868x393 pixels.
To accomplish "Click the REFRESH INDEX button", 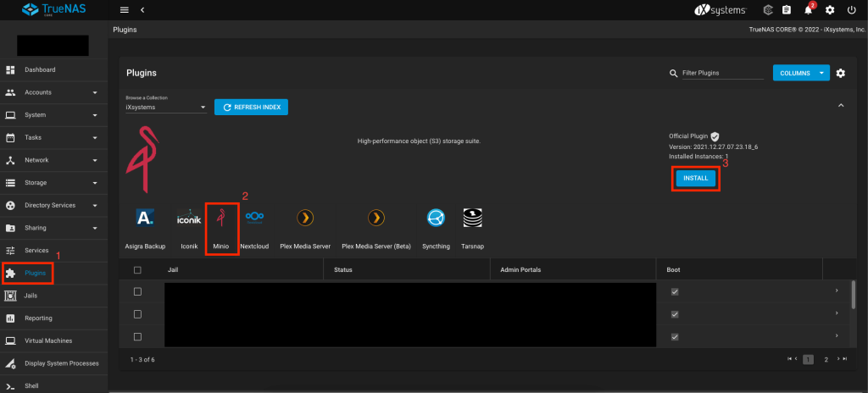I will click(x=251, y=108).
